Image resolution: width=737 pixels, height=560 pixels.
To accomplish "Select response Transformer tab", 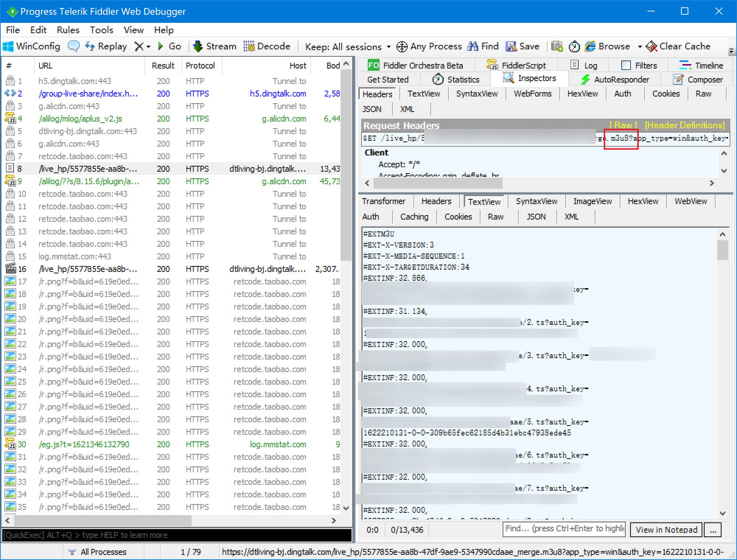I will [x=383, y=201].
